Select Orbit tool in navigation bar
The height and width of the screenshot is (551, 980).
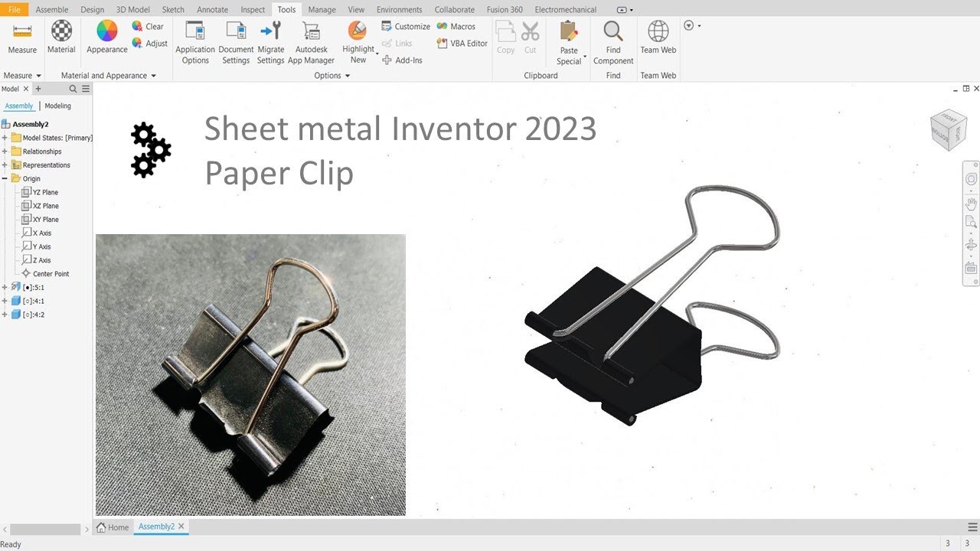coord(971,245)
